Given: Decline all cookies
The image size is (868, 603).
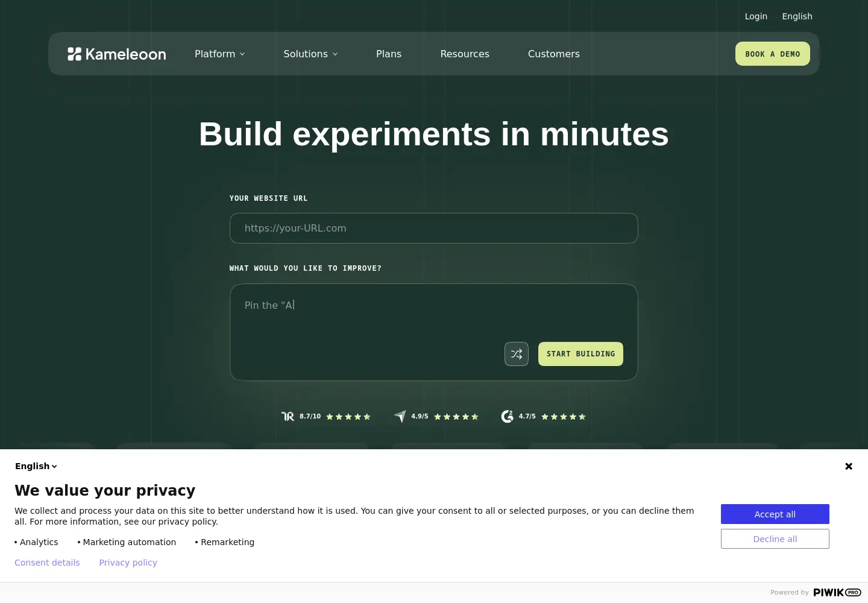Looking at the screenshot, I should pos(775,539).
